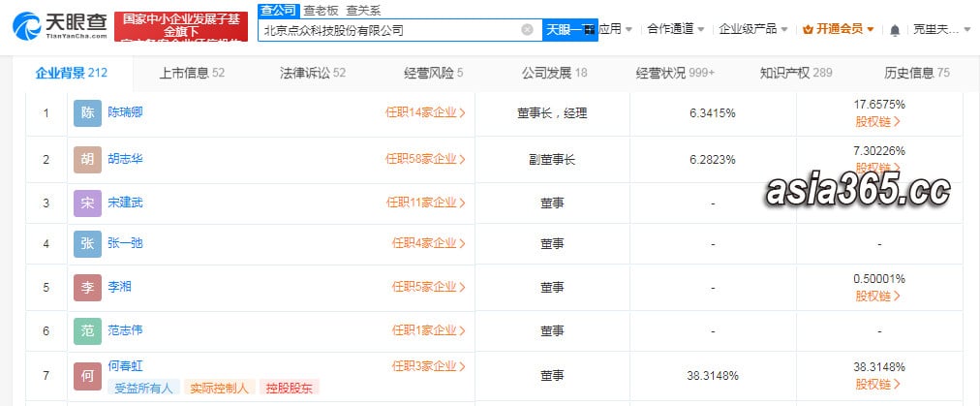
Task: Click the 7.30226% value for 胡志华
Action: coord(879,151)
